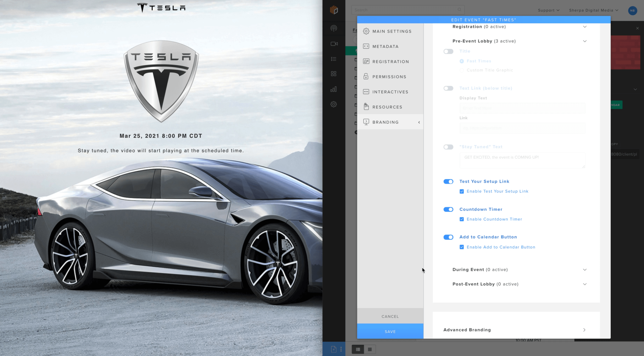The width and height of the screenshot is (644, 356).
Task: Uncheck Enable Countdown Timer
Action: point(462,219)
